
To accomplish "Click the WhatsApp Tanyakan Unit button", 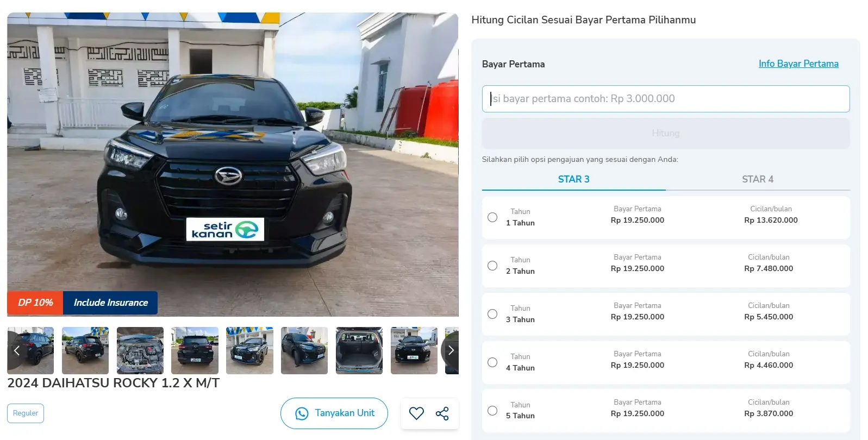I will click(334, 413).
